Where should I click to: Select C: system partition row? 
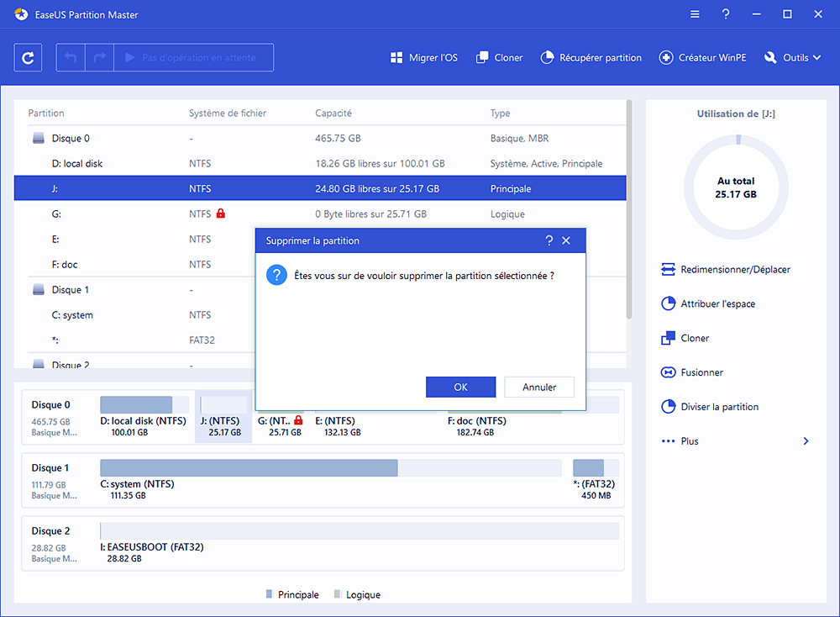[x=134, y=314]
